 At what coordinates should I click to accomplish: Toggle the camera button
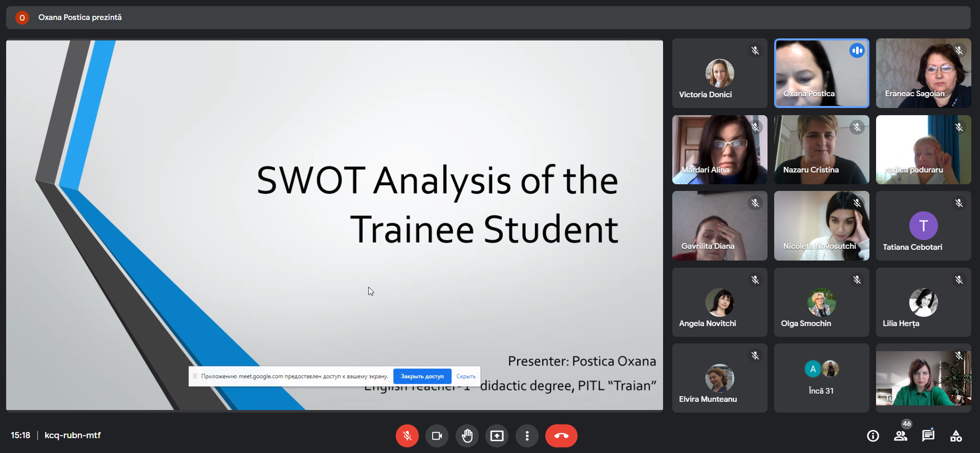click(437, 436)
